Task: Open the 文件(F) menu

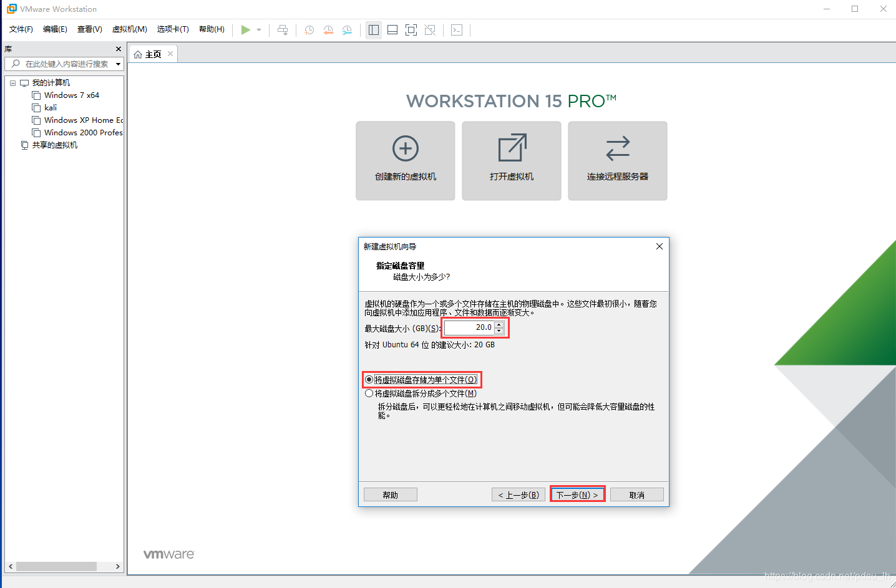Action: point(21,29)
